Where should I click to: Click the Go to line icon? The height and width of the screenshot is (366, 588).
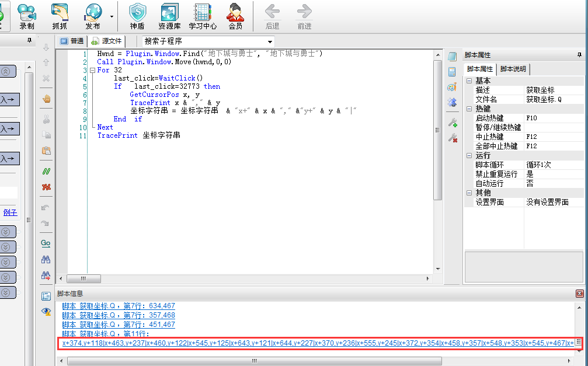(46, 243)
